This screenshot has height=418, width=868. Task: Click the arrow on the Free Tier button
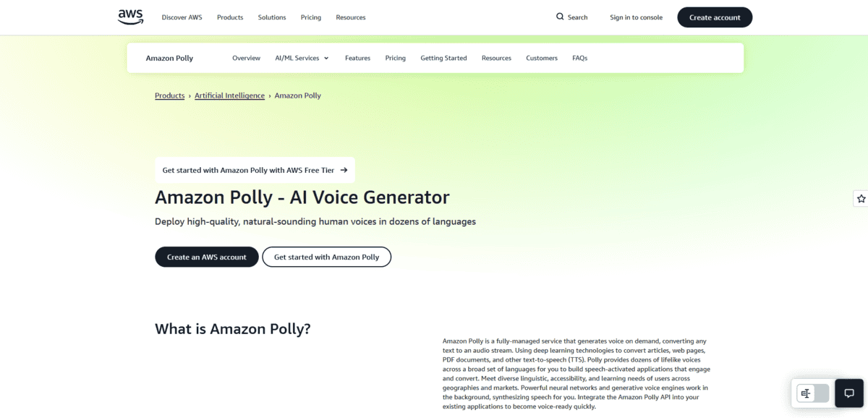coord(345,169)
